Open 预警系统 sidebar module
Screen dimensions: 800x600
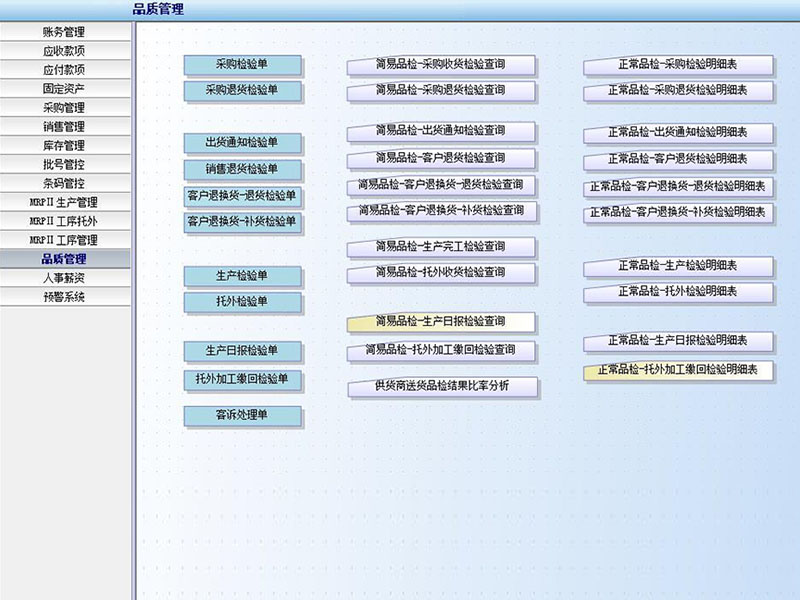(x=65, y=296)
